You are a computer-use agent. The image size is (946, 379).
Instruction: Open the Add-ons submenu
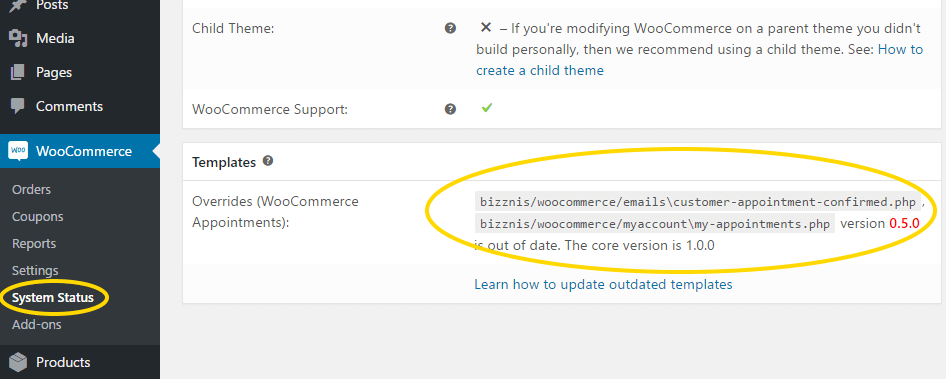point(37,325)
